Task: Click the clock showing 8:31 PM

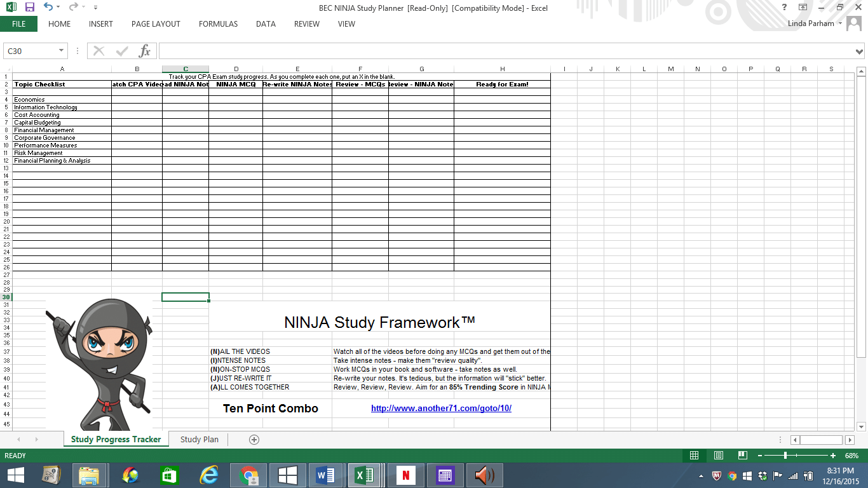Action: (840, 471)
